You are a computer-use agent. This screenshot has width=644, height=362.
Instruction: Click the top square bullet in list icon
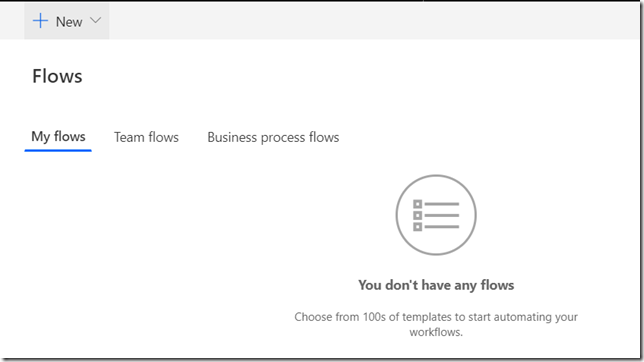click(x=418, y=204)
